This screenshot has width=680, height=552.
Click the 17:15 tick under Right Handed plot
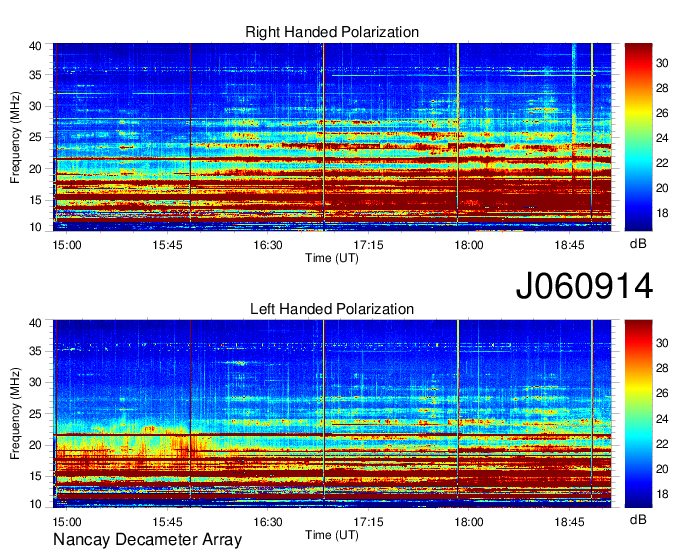(x=369, y=245)
